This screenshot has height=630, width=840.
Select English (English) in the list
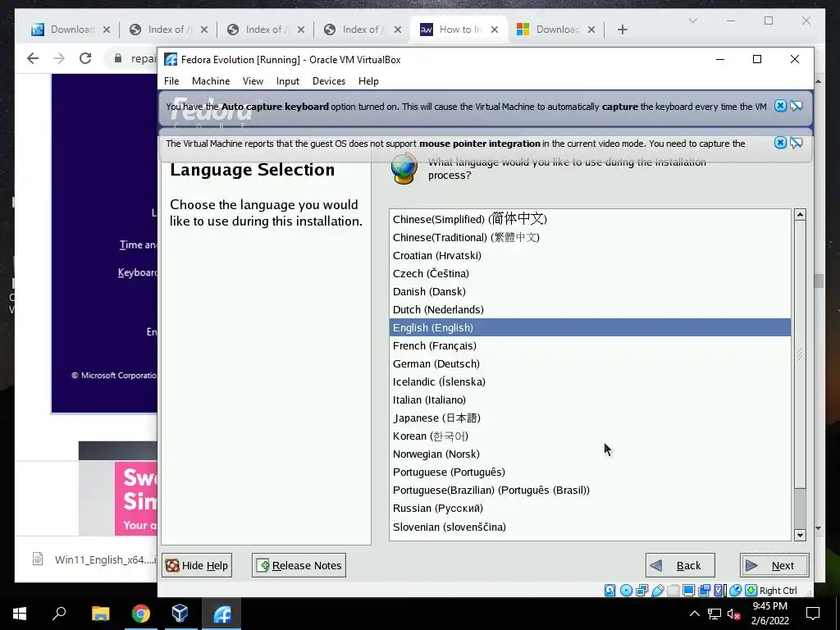[x=590, y=327]
